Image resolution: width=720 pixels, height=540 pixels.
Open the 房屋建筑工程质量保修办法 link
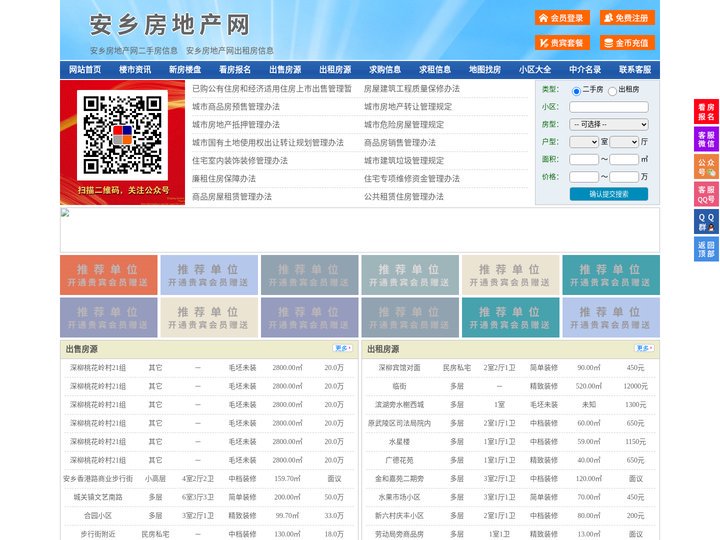(412, 89)
